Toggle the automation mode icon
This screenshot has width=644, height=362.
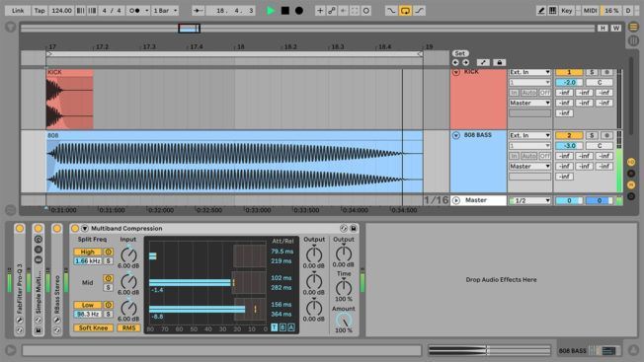tap(483, 62)
